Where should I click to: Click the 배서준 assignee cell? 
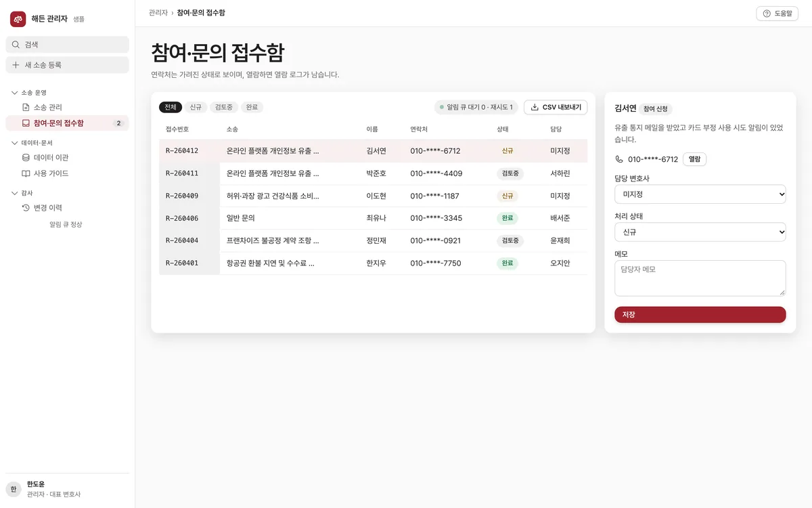pyautogui.click(x=560, y=218)
